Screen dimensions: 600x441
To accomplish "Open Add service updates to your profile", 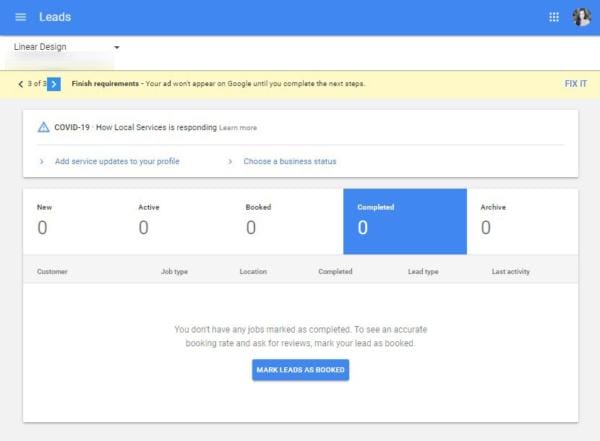I will pyautogui.click(x=117, y=161).
